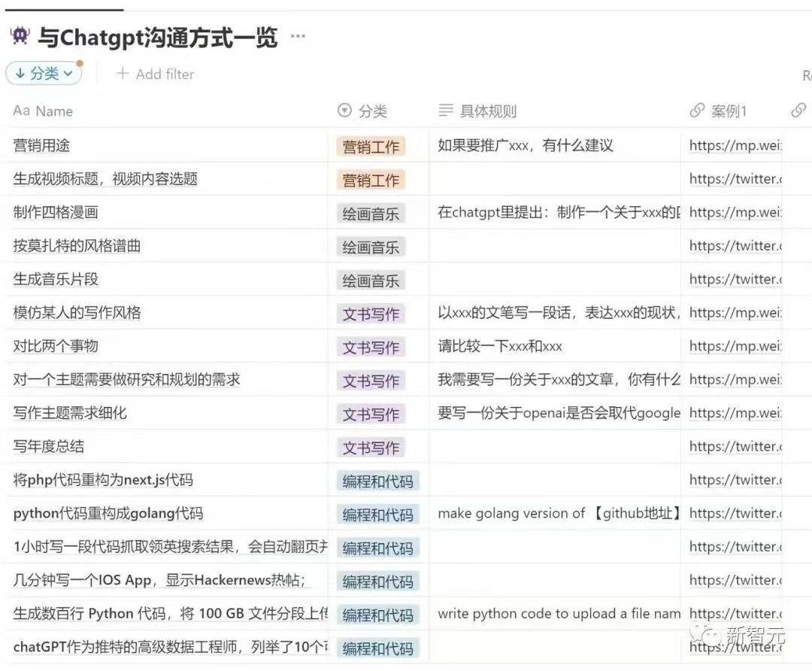Viewport: 812px width, 671px height.
Task: Click the 具体规则 column text icon
Action: (x=445, y=111)
